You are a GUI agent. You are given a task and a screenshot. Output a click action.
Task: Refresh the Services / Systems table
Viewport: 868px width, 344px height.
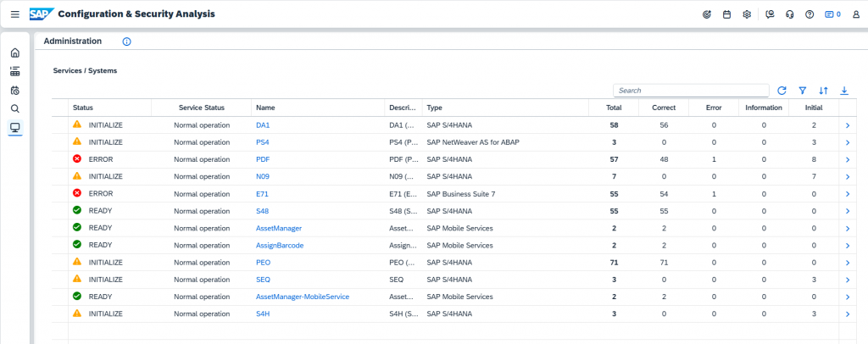782,91
